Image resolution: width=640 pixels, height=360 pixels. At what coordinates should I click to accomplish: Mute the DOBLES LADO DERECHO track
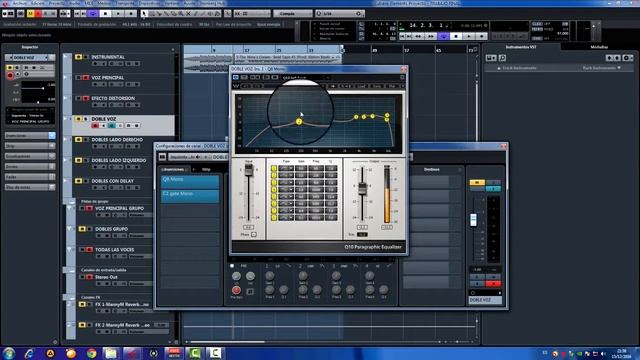coord(78,140)
